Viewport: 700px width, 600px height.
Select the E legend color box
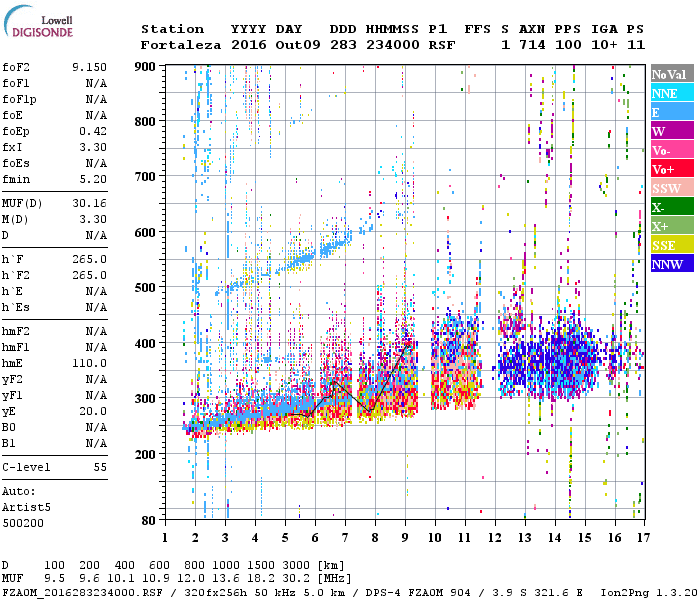click(672, 112)
